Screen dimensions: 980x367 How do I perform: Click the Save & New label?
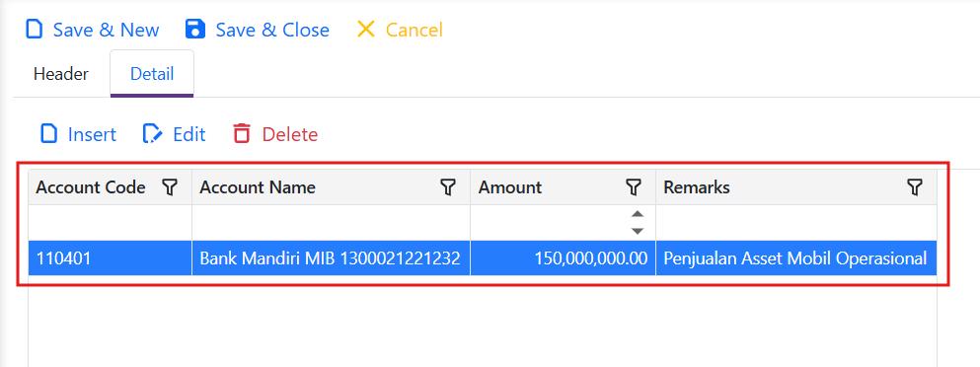pyautogui.click(x=107, y=30)
